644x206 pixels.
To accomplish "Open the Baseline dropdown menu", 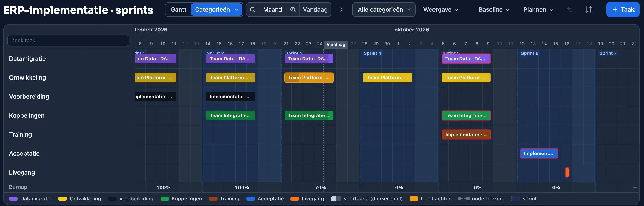I will pyautogui.click(x=494, y=9).
